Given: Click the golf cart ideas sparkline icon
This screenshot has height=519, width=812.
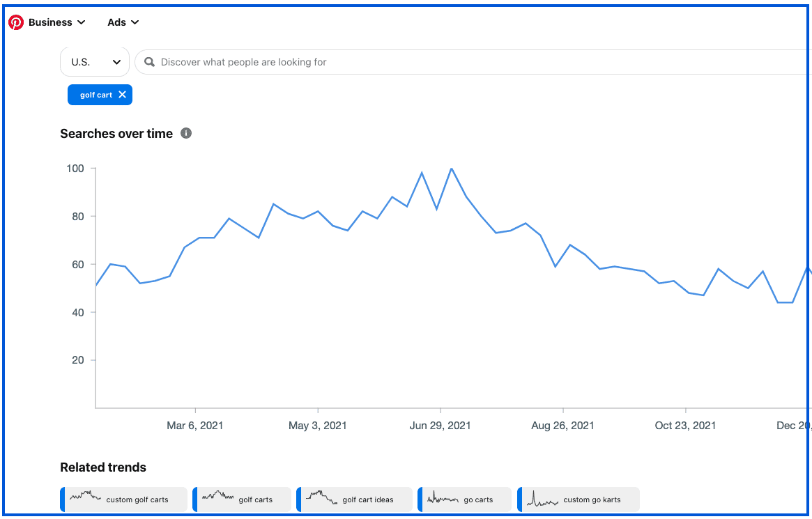Looking at the screenshot, I should pyautogui.click(x=321, y=497).
